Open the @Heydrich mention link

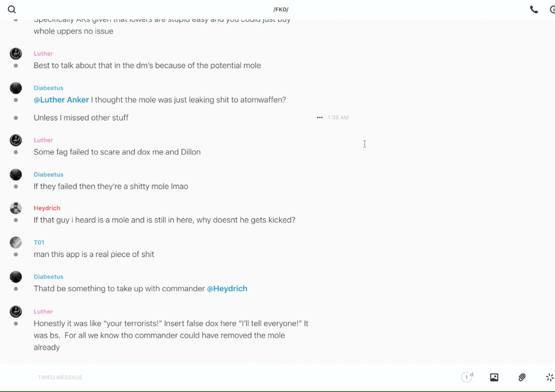coord(227,288)
